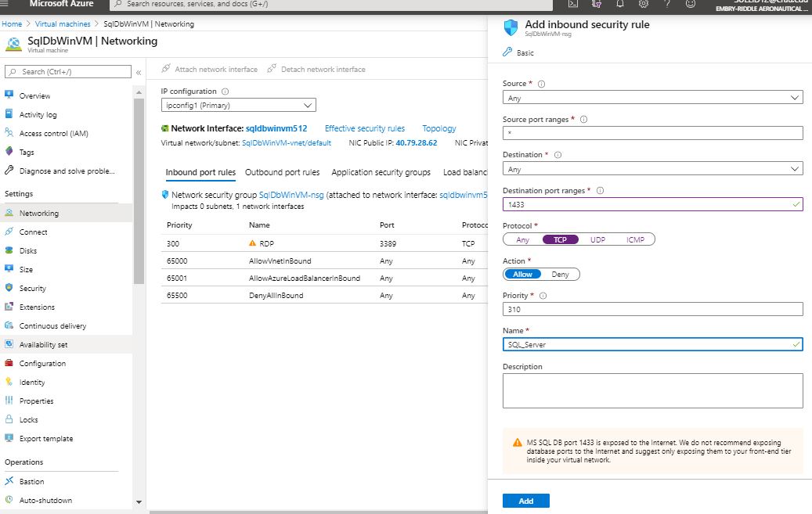The image size is (812, 514).
Task: Switch rule form to Basic mode
Action: click(518, 52)
